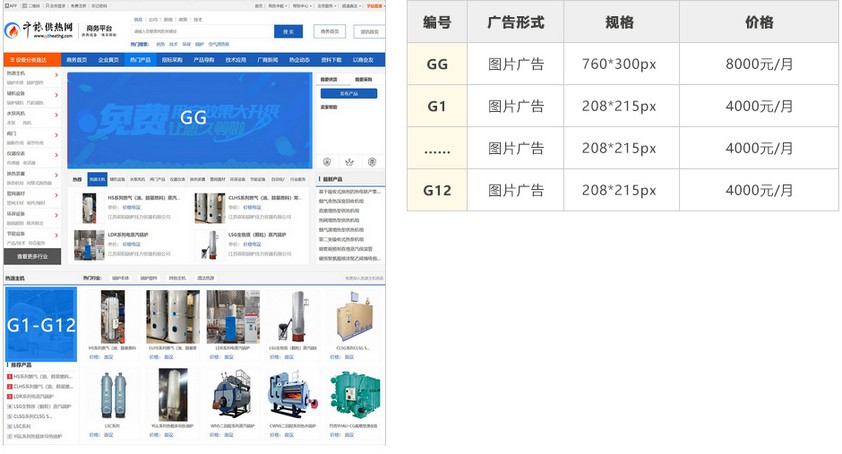
Task: Click the APP icon in top bar
Action: click(x=6, y=5)
